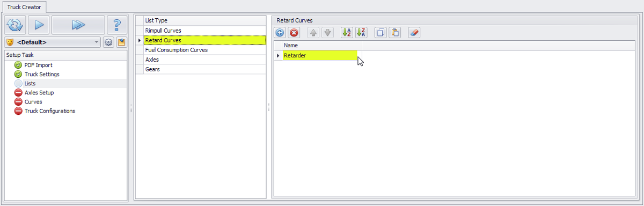Click the single play arrow button
The width and height of the screenshot is (644, 206).
pyautogui.click(x=38, y=25)
